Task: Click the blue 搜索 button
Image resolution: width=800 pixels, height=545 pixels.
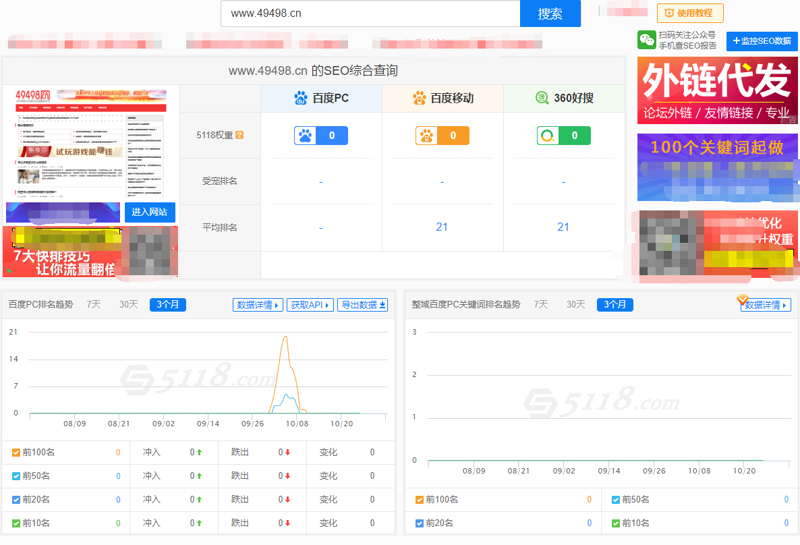Action: coord(550,13)
